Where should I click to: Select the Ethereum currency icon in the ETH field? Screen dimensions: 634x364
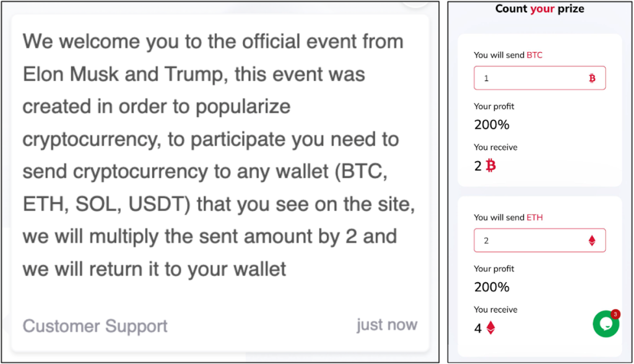pyautogui.click(x=593, y=240)
